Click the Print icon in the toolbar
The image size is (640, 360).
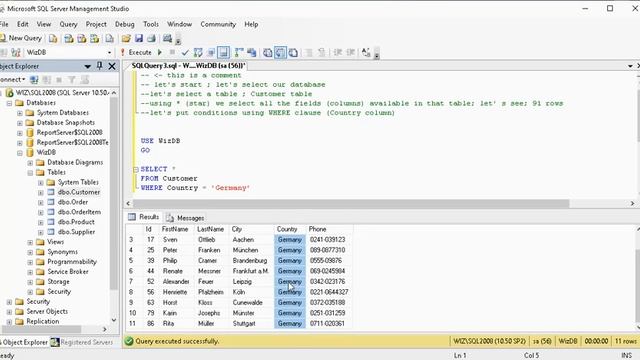151,38
